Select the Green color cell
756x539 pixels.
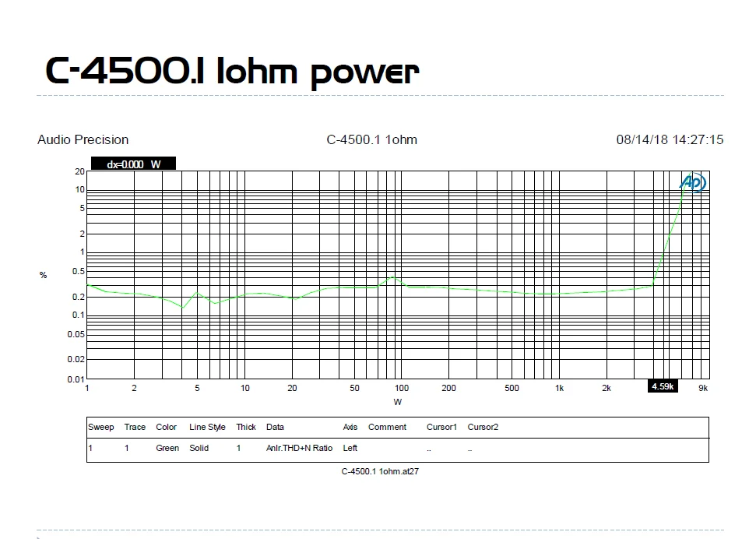167,448
